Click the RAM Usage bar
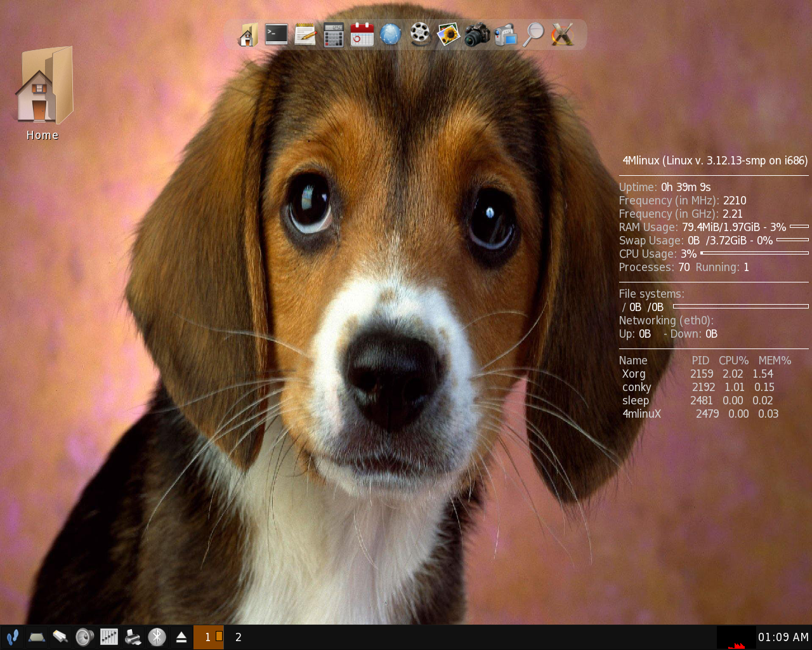This screenshot has height=650, width=812. click(x=799, y=227)
